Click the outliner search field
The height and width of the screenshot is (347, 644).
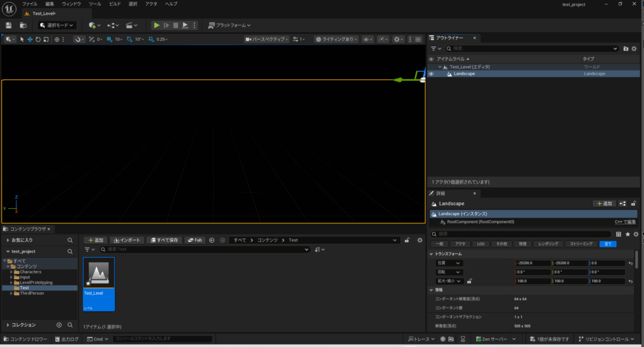click(x=532, y=48)
